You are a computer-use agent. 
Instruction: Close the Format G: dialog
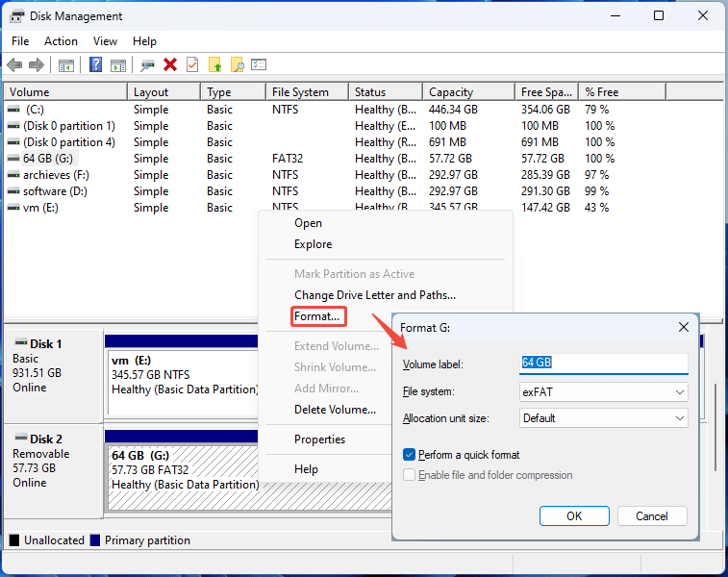click(x=684, y=327)
